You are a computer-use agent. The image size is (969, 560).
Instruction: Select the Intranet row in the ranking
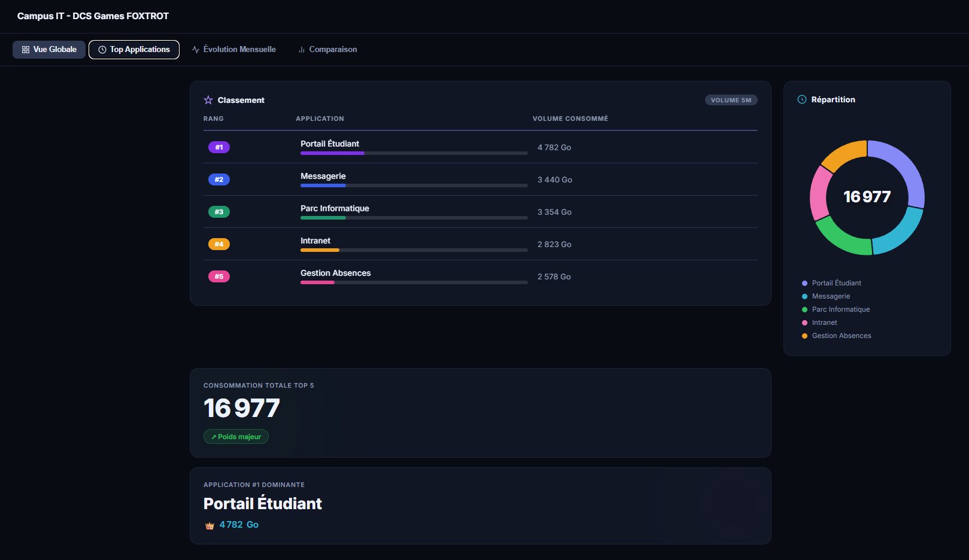[x=480, y=244]
